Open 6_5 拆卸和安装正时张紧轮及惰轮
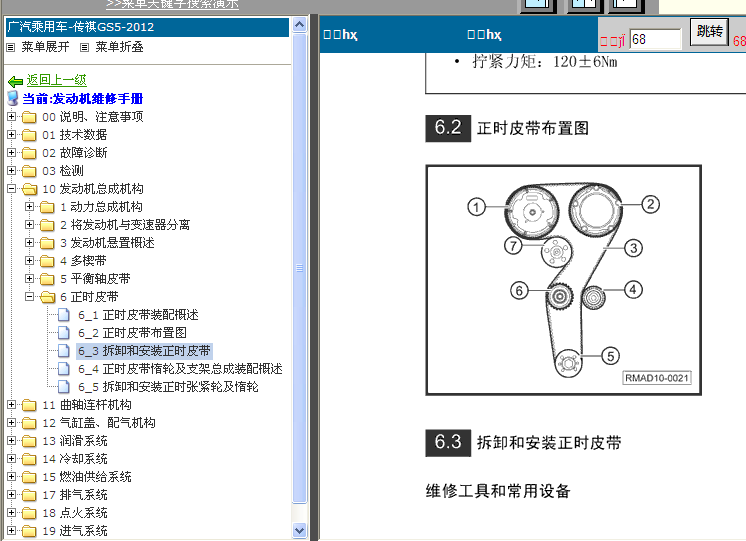746x541 pixels. click(x=168, y=387)
